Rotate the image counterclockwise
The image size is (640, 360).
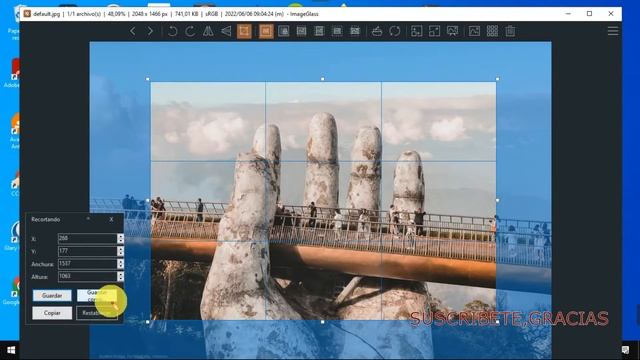coord(173,31)
